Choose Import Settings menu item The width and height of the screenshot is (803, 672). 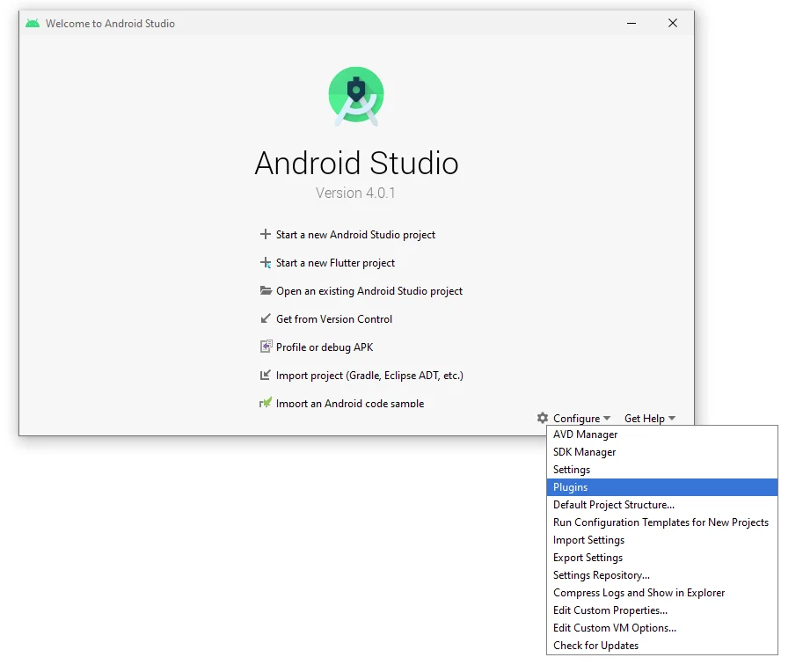662,540
